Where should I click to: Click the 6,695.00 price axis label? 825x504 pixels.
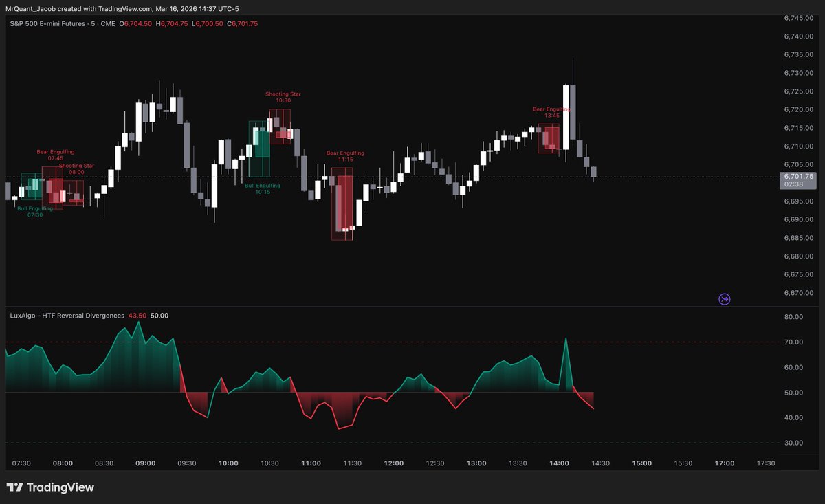coord(799,201)
